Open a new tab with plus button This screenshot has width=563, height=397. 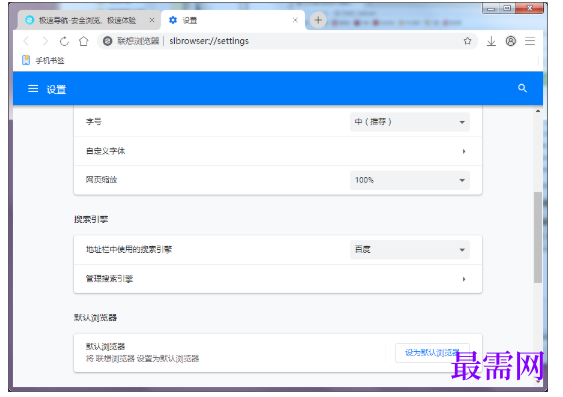click(x=318, y=20)
